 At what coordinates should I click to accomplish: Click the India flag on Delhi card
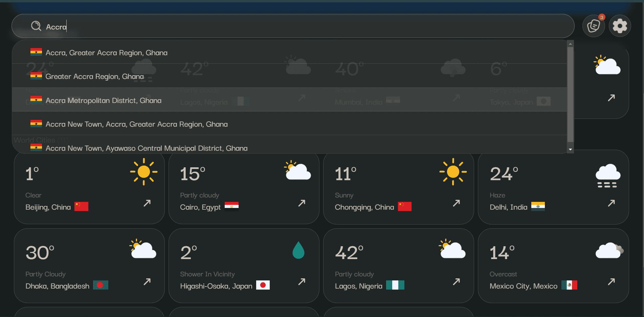pos(538,207)
